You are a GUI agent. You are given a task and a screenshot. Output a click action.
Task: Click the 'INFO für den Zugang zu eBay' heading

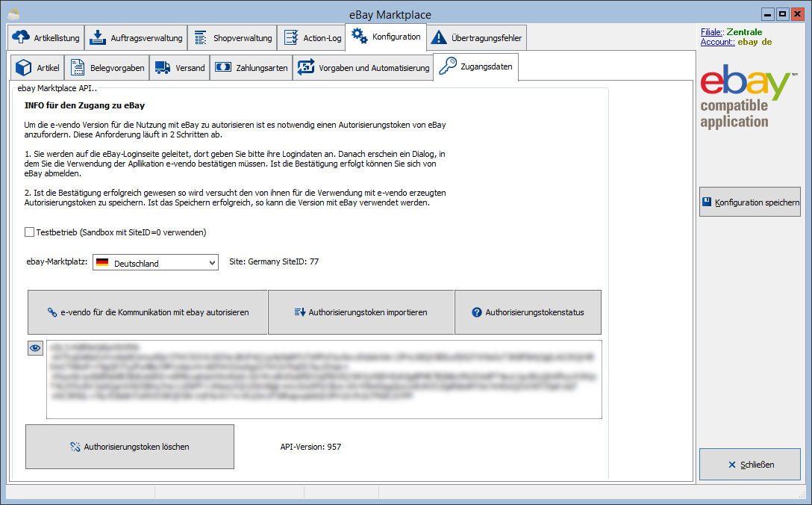pyautogui.click(x=84, y=105)
